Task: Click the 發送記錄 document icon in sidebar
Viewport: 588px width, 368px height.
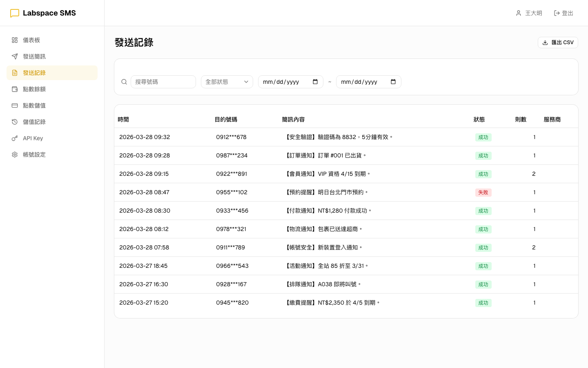Action: [x=15, y=73]
